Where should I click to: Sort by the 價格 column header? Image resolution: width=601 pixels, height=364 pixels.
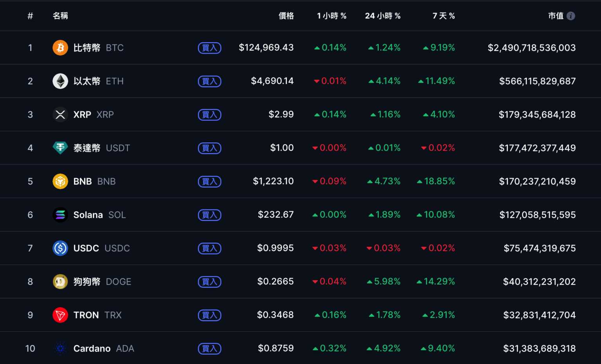[x=286, y=16]
